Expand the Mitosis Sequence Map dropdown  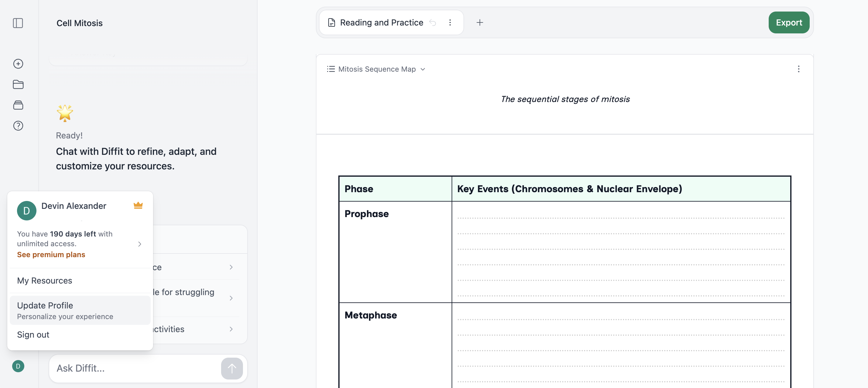point(423,69)
